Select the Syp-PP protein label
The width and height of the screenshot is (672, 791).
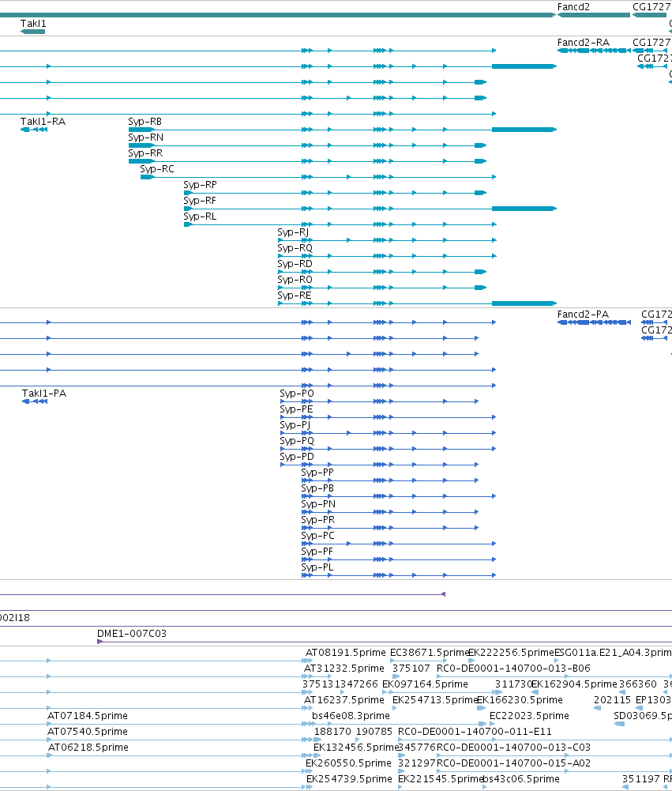coord(317,473)
